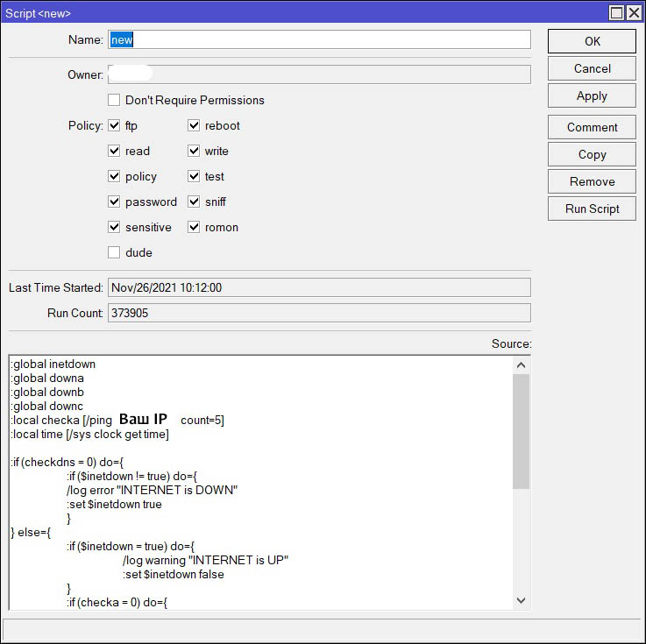Viewport: 646px width, 644px height.
Task: Toggle the write policy checkbox
Action: tap(194, 151)
